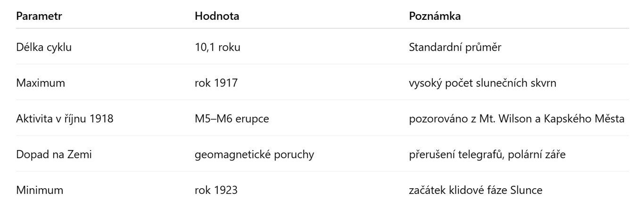Click the Hodnota column header

pyautogui.click(x=217, y=16)
